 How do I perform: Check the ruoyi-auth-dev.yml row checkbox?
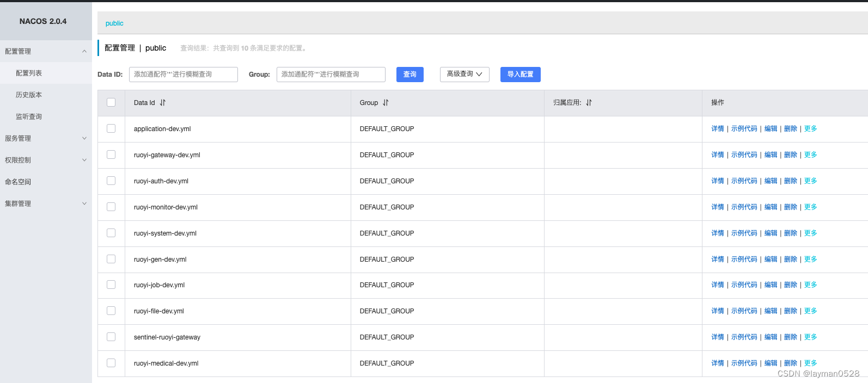point(111,181)
